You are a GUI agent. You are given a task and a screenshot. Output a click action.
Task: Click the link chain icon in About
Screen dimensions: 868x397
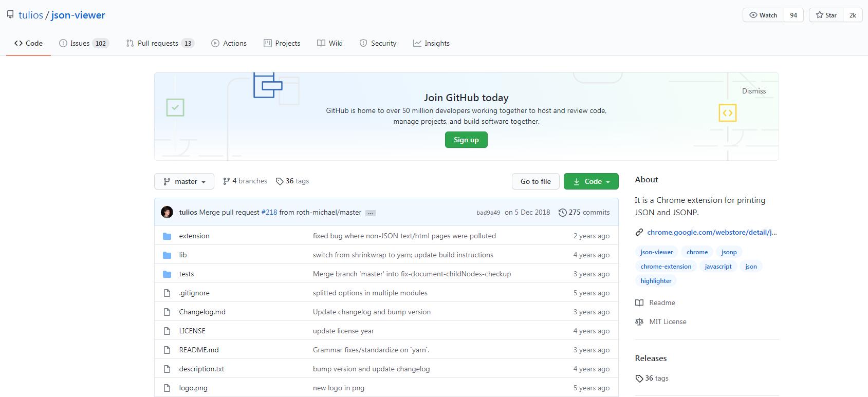coord(639,232)
